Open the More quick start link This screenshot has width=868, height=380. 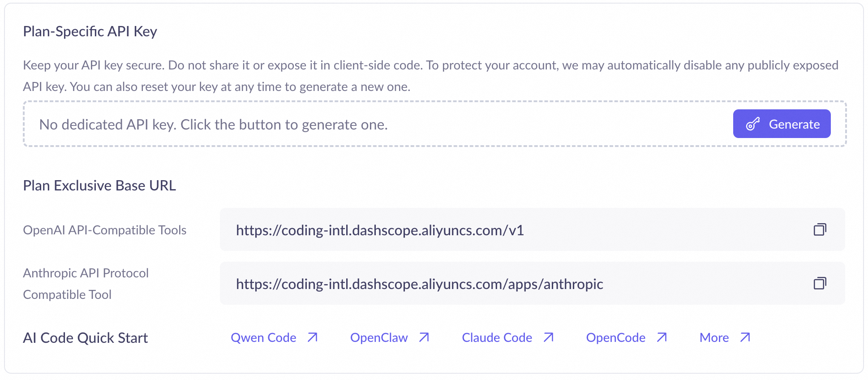click(x=714, y=337)
